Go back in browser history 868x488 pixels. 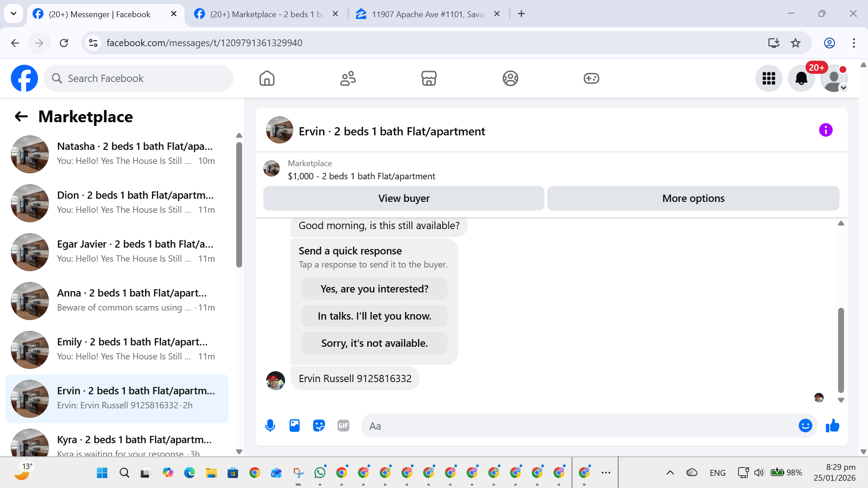15,43
